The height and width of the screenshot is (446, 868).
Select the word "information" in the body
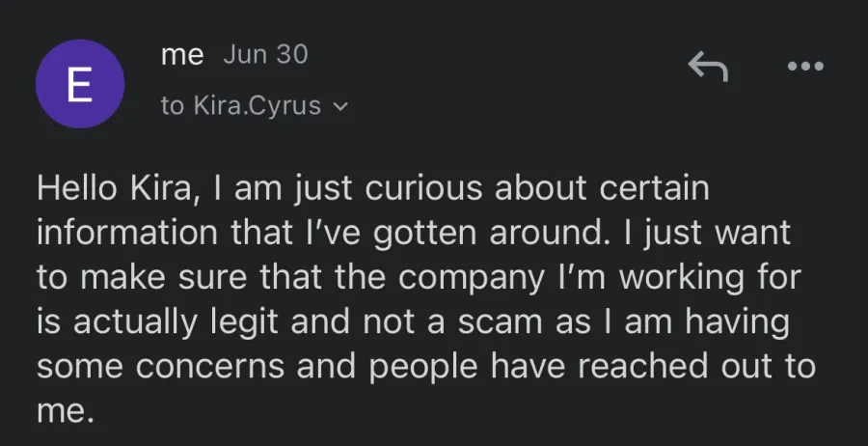(127, 233)
